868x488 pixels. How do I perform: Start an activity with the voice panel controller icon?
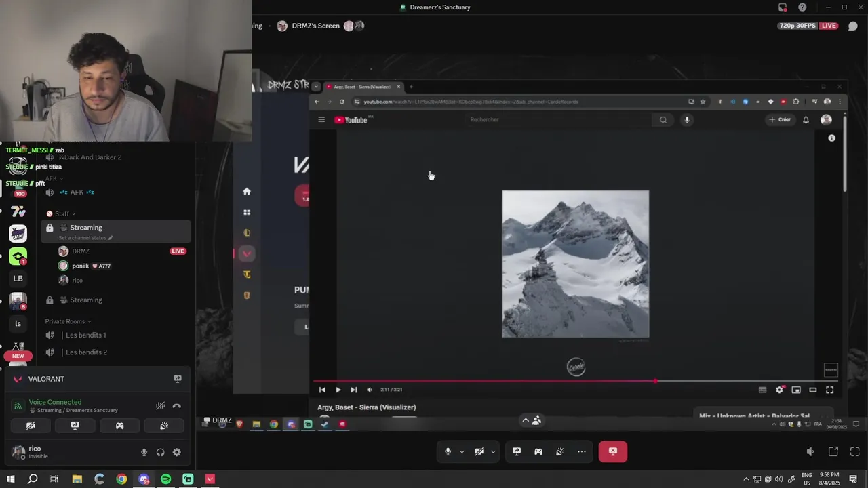tap(119, 426)
